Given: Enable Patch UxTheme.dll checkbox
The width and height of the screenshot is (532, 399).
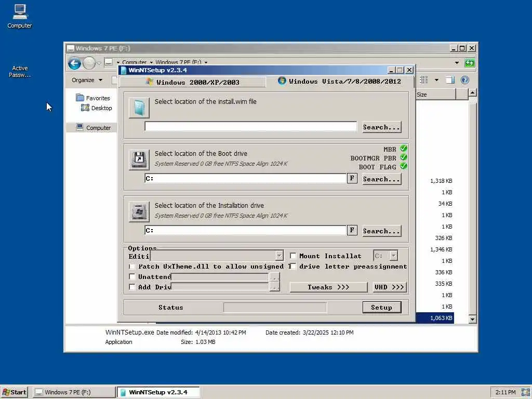Looking at the screenshot, I should (x=132, y=267).
